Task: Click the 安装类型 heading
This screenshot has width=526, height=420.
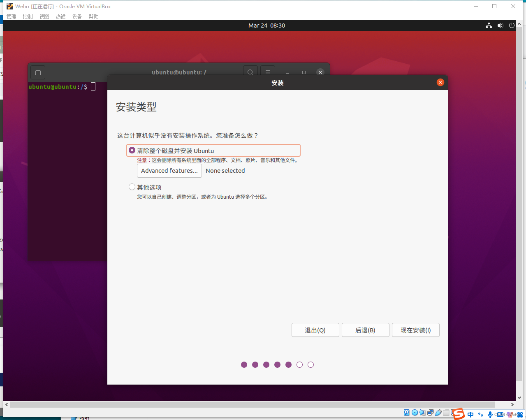Action: tap(136, 107)
